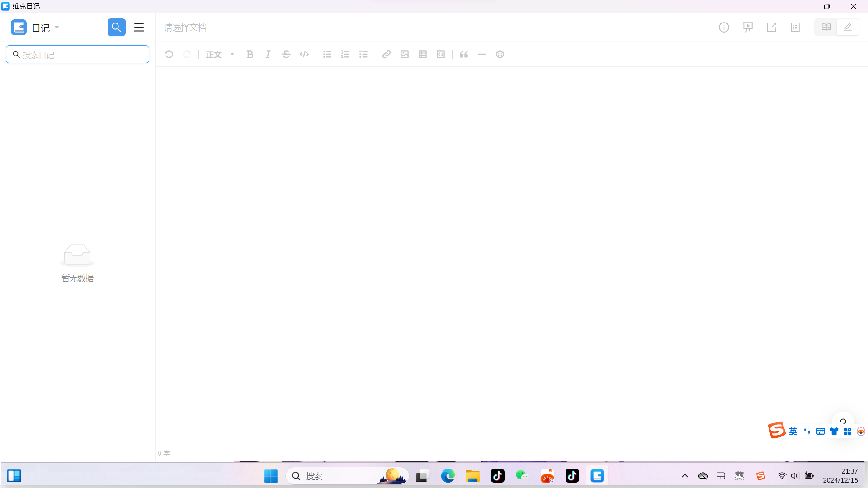Click the taskbar 搜索 box
The image size is (868, 488).
pos(347,476)
